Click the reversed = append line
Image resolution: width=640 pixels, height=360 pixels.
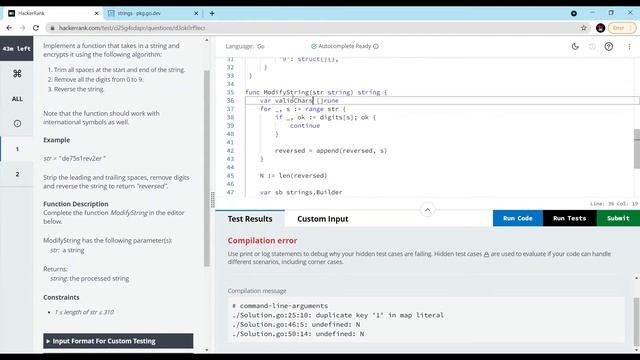(331, 151)
